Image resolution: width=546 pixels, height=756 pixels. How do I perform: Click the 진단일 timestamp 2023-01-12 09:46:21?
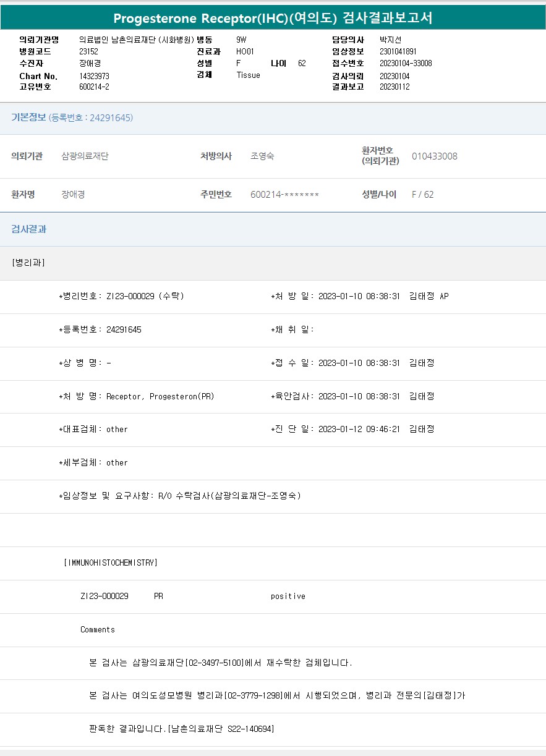click(359, 429)
